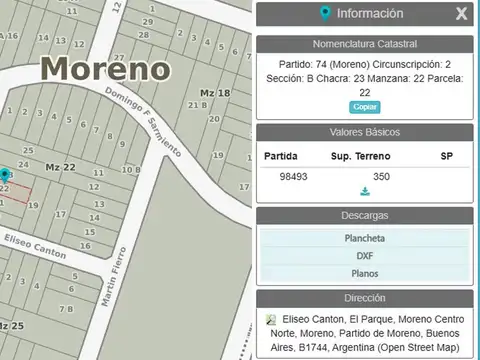Close the Información panel with the X

(461, 14)
